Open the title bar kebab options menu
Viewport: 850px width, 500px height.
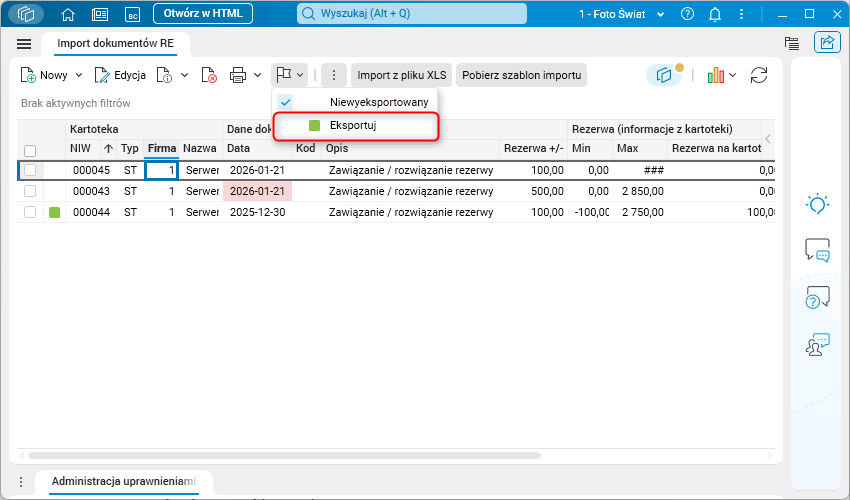tap(742, 14)
